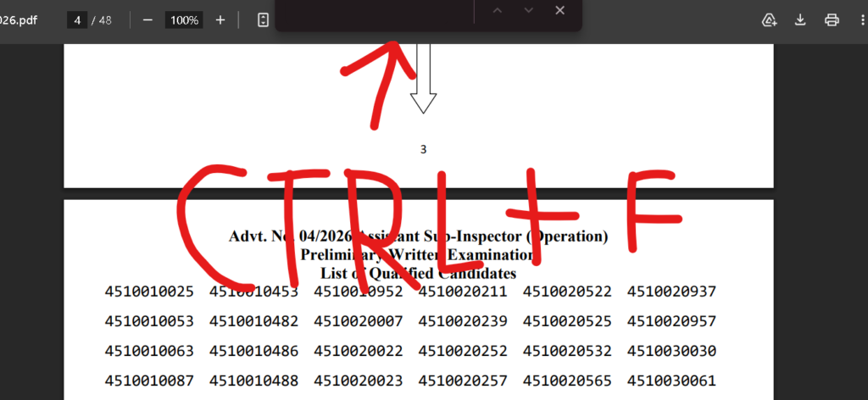Select roll number 4510020007
Image resolution: width=868 pixels, height=400 pixels.
(x=359, y=321)
